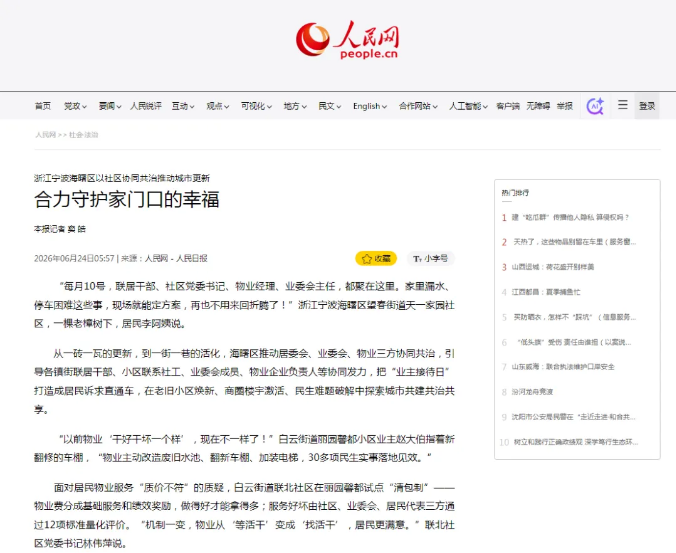Open hot-ranked article 4 江西都昌
676x553 pixels.
click(546, 292)
